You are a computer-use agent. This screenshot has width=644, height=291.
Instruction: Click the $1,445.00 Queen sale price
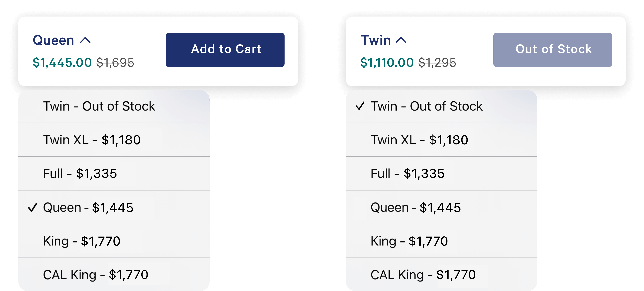pyautogui.click(x=62, y=63)
